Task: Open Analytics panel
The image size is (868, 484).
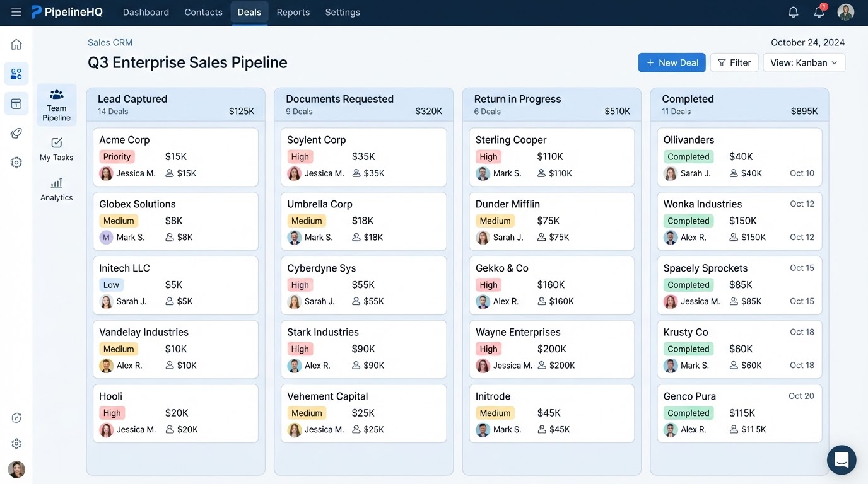Action: (x=57, y=189)
